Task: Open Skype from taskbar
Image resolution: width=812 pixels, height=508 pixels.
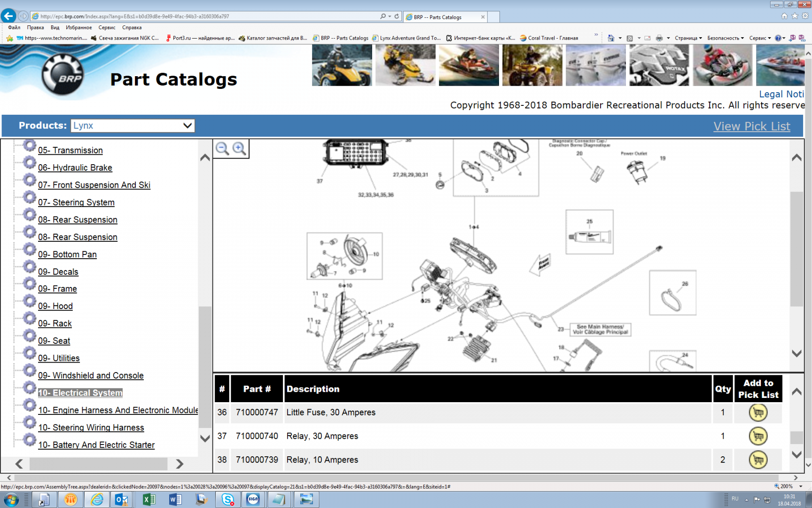Action: point(228,500)
